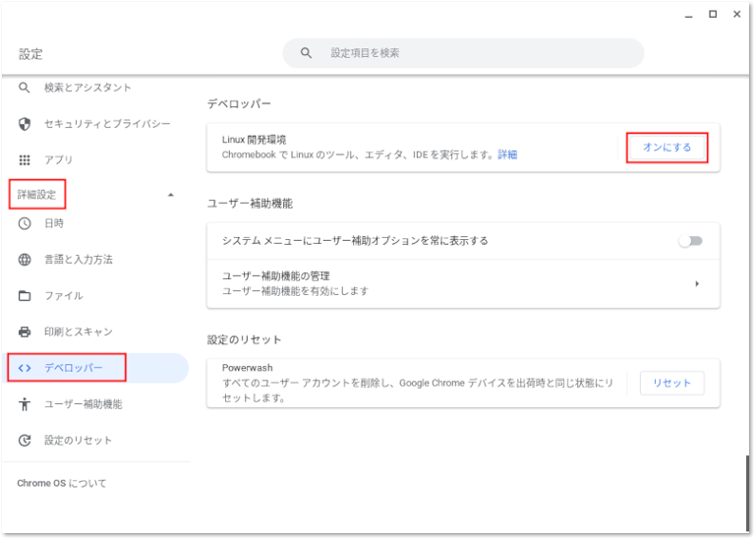
Task: Select デベロッパー in the sidebar
Action: point(73,368)
